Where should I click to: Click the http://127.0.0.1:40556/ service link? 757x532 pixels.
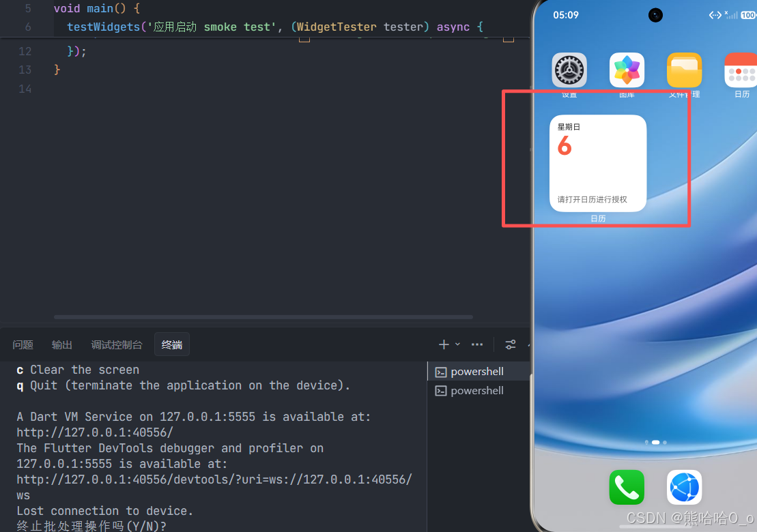pyautogui.click(x=95, y=432)
